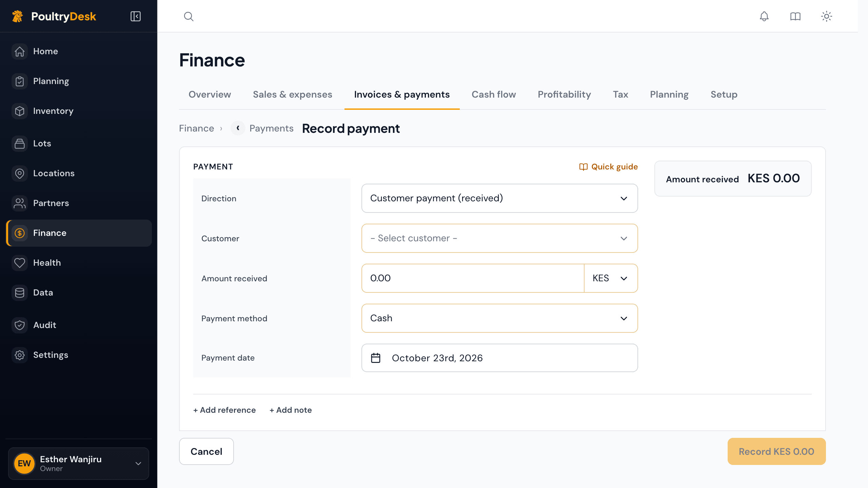
Task: Open the Direction dropdown
Action: [x=499, y=198]
